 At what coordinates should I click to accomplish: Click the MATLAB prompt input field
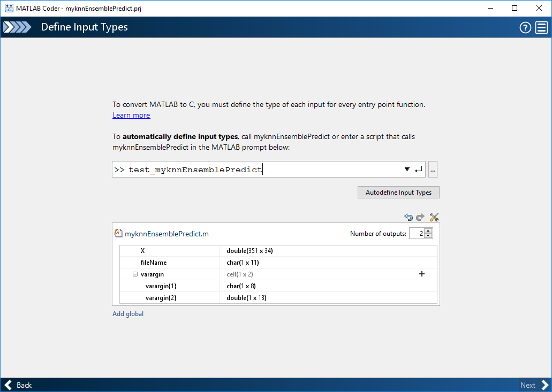tap(257, 170)
